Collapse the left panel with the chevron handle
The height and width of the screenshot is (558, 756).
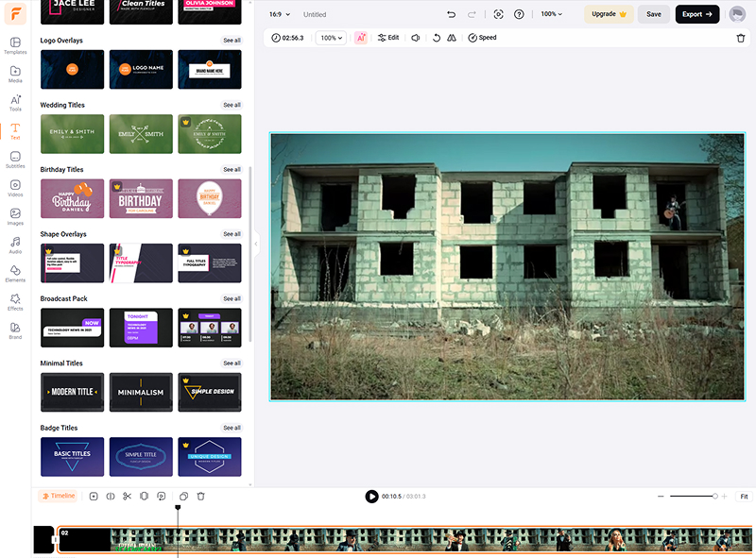(255, 244)
